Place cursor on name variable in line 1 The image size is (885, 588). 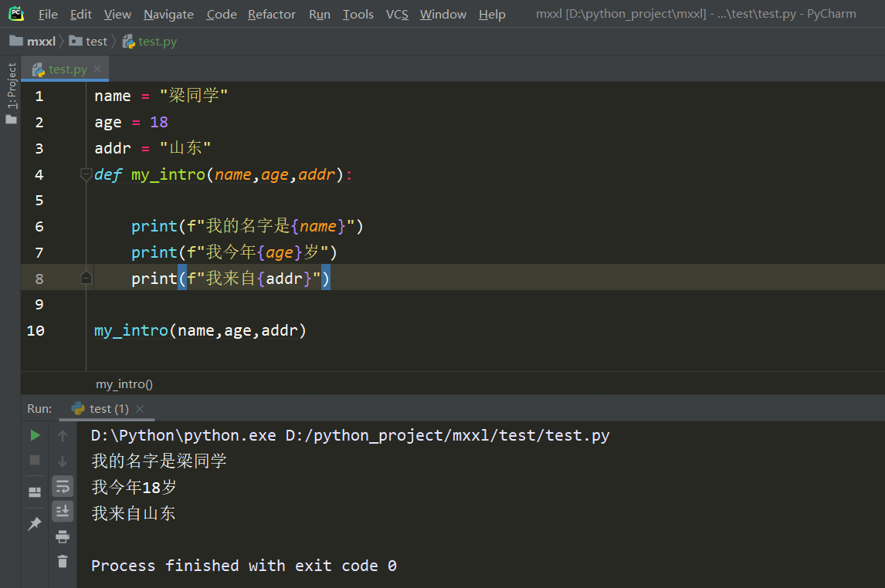[112, 96]
